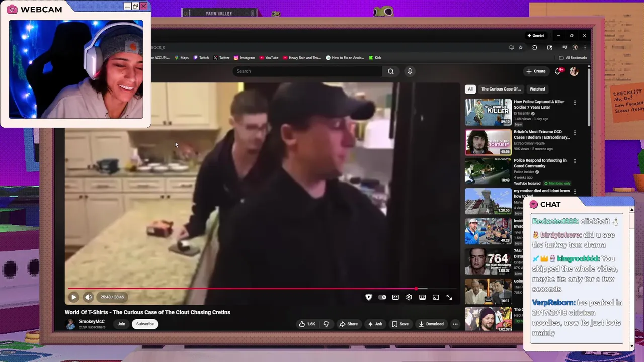Toggle closed captions (CC) in the player

(x=395, y=297)
